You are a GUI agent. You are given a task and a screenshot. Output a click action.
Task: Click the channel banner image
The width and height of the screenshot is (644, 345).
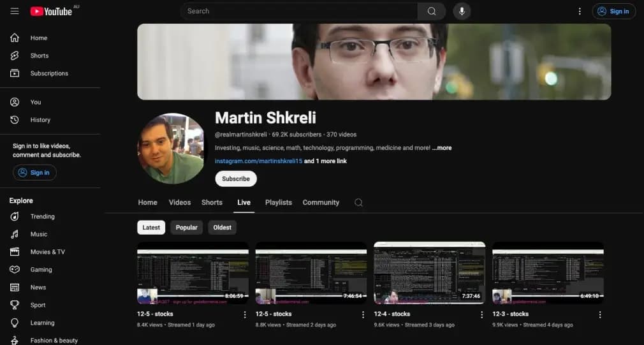tap(374, 62)
